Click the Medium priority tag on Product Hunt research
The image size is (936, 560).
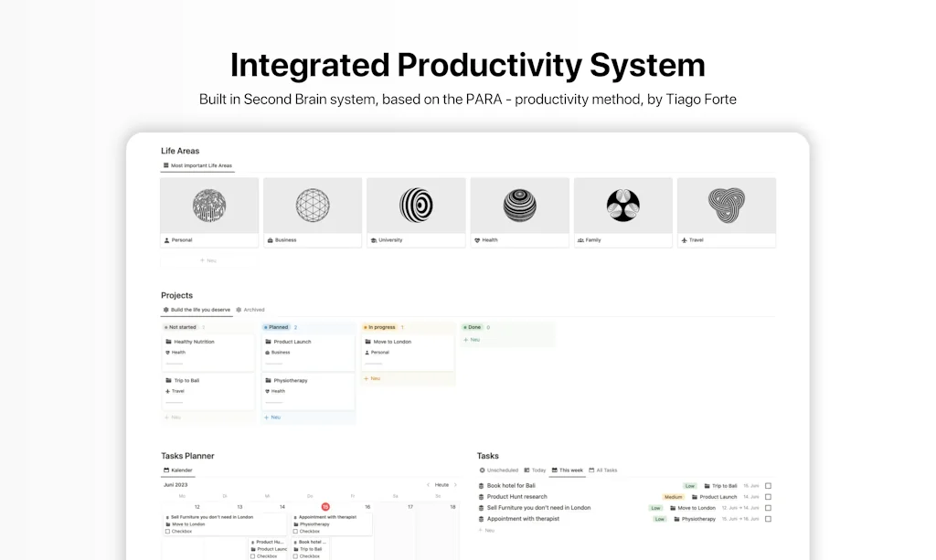click(672, 497)
